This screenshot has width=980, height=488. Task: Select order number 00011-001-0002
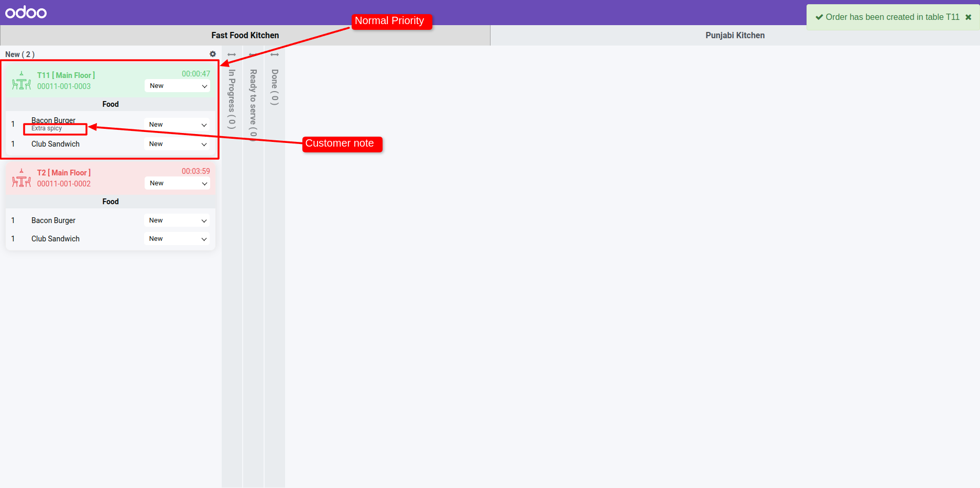click(x=64, y=184)
